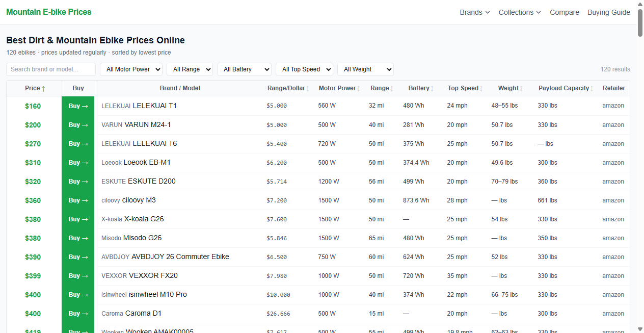Click Buy for Loeook EB-M1
This screenshot has height=333, width=644.
point(78,163)
